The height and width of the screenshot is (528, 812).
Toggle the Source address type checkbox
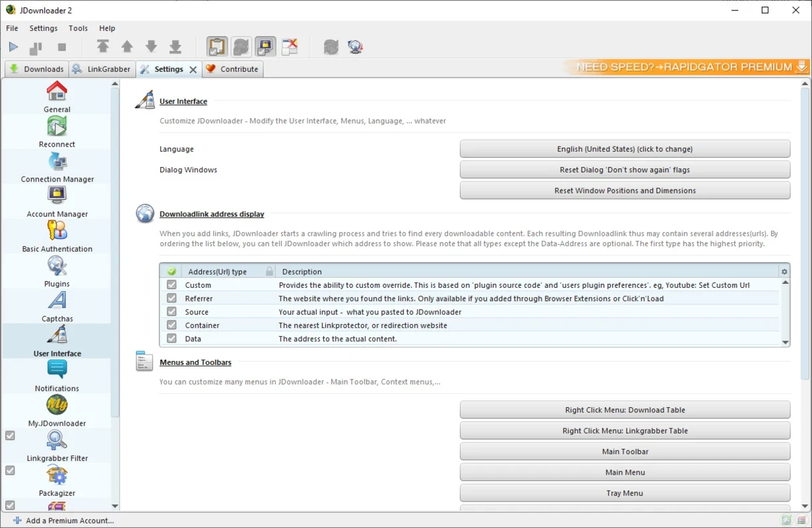pos(172,312)
